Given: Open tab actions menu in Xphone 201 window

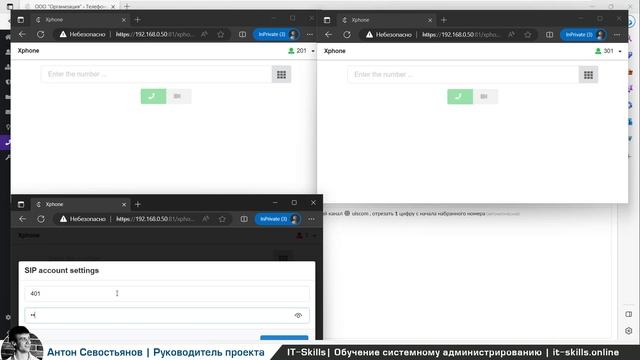Looking at the screenshot, I should (x=21, y=20).
